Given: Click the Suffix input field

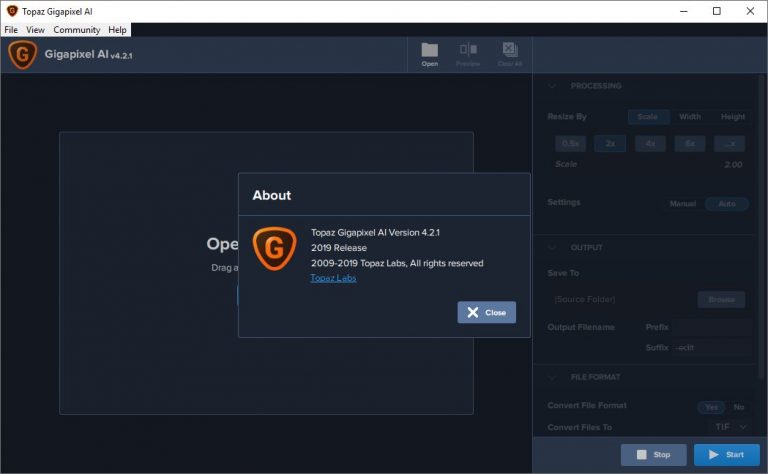Looking at the screenshot, I should 712,348.
